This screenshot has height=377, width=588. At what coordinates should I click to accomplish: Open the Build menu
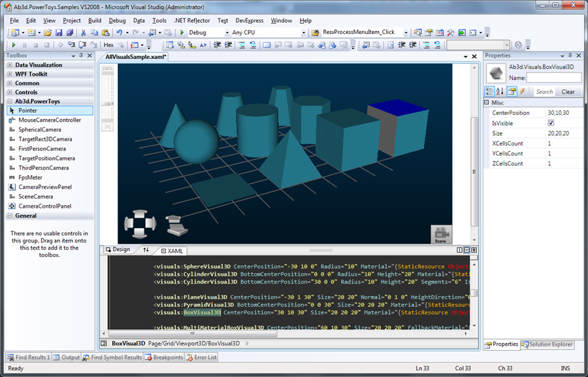click(95, 21)
